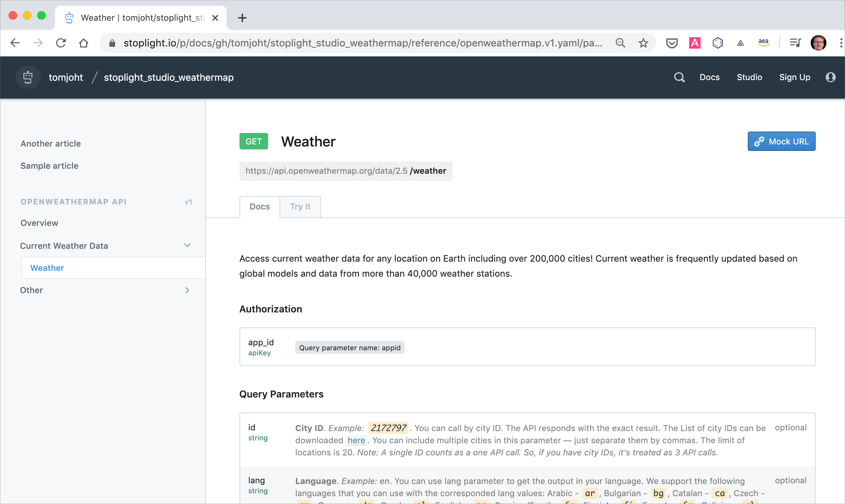Click the Stoplight Studio logo icon
845x504 pixels.
click(x=28, y=77)
